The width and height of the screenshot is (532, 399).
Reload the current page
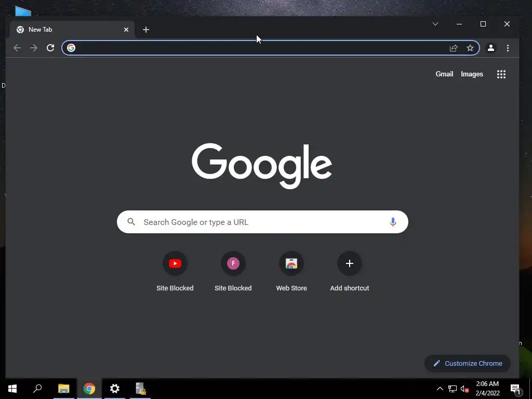pos(50,48)
